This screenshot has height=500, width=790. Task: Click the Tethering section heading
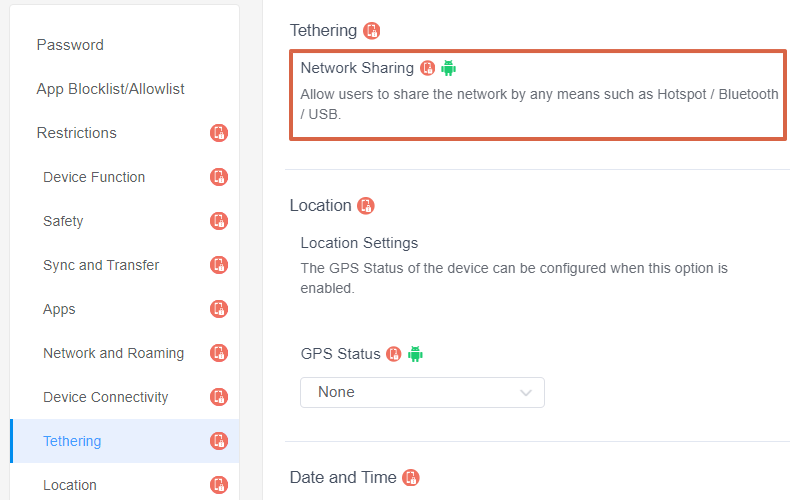[x=323, y=31]
